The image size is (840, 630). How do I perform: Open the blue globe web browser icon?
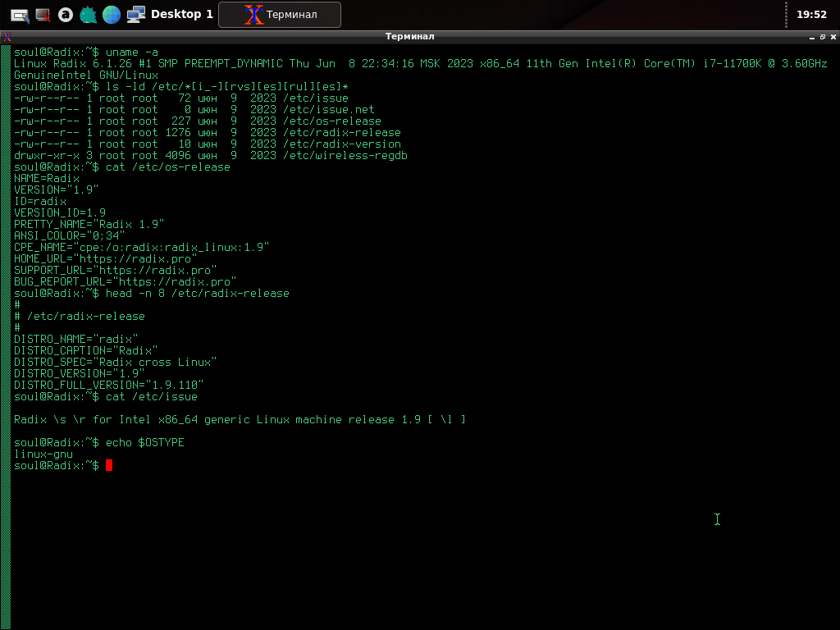(112, 15)
